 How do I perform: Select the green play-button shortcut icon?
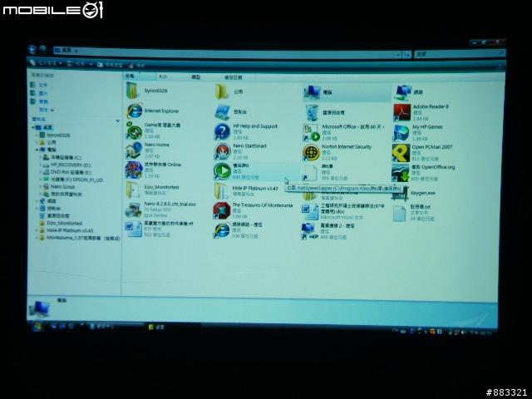(222, 171)
